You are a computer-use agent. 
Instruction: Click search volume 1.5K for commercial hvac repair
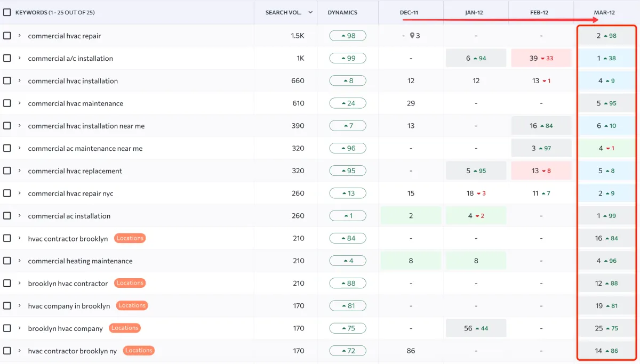click(x=298, y=36)
